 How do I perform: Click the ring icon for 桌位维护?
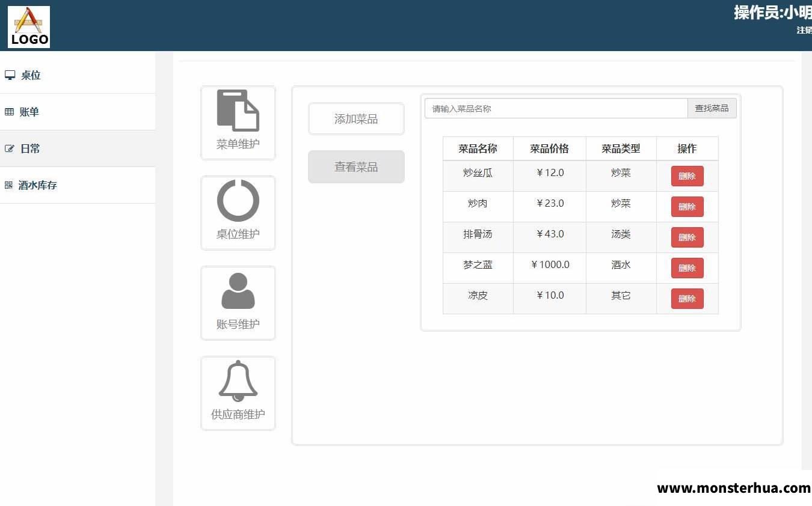pos(238,200)
